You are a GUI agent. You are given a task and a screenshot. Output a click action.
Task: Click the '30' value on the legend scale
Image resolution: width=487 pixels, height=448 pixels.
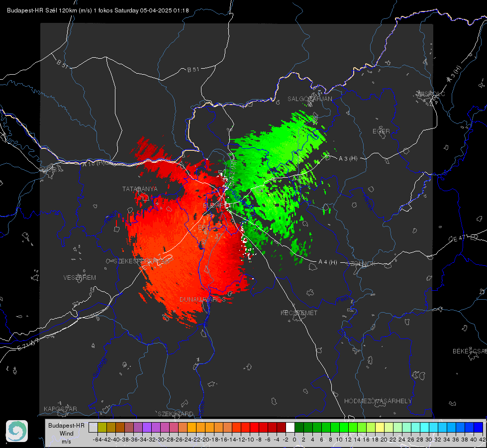429,440
